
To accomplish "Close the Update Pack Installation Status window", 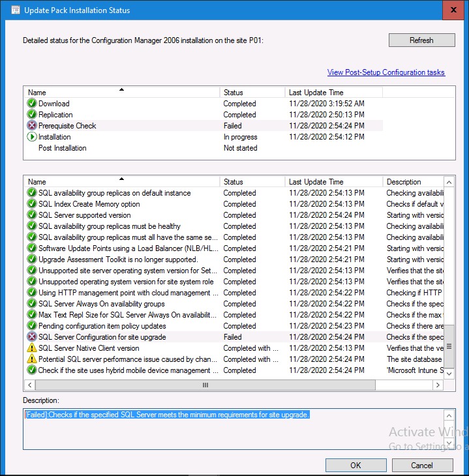I will [x=453, y=10].
